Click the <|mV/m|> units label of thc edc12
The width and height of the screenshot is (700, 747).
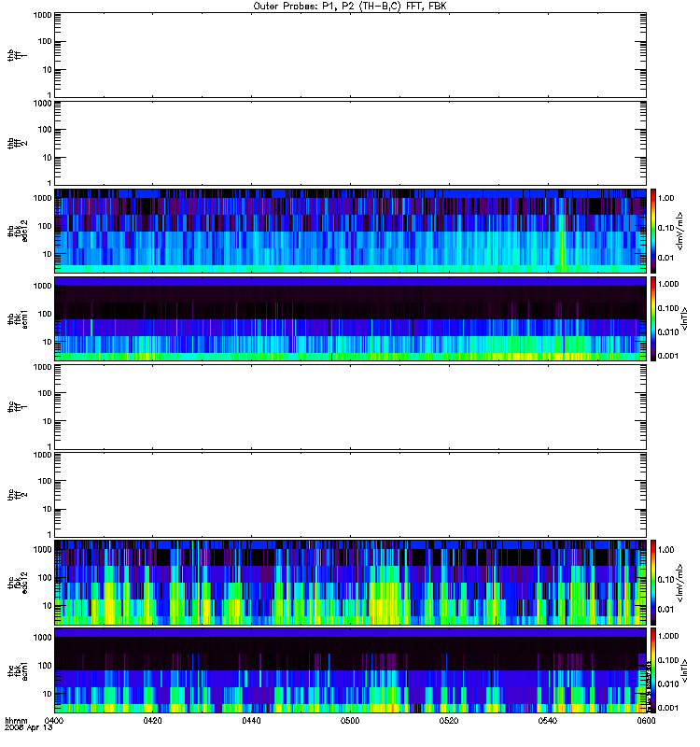coord(680,583)
